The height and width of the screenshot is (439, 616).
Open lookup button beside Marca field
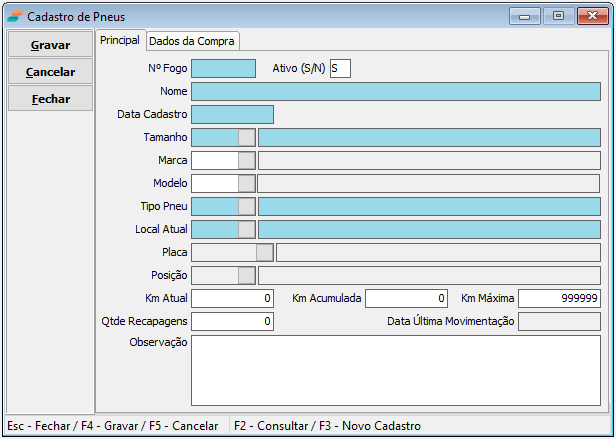(247, 160)
